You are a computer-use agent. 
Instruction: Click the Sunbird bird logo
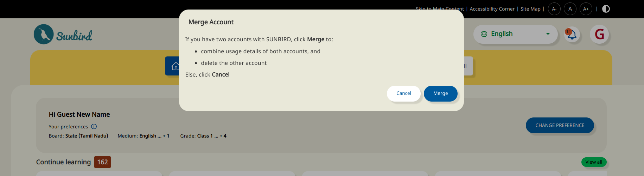(x=44, y=34)
